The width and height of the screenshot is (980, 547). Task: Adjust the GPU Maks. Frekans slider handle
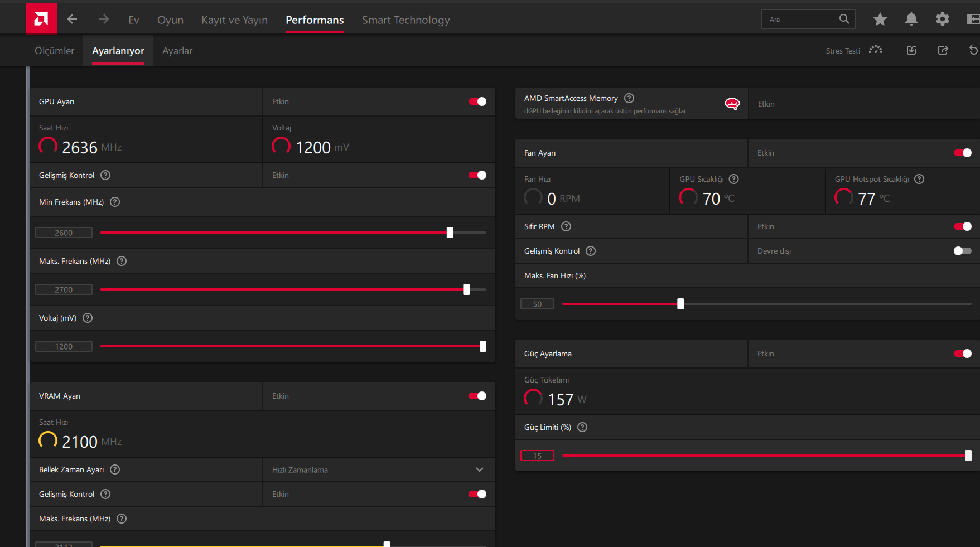pos(466,289)
